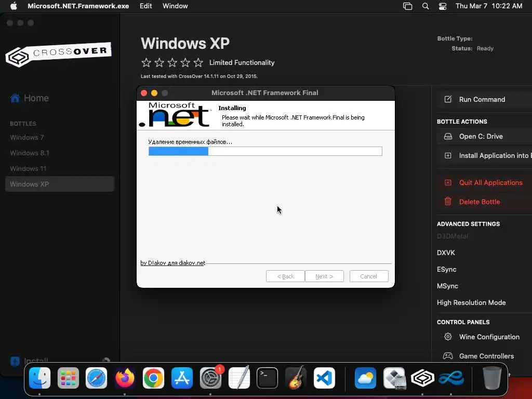The width and height of the screenshot is (532, 399).
Task: Click the Delete Bottle trash icon
Action: tap(448, 202)
